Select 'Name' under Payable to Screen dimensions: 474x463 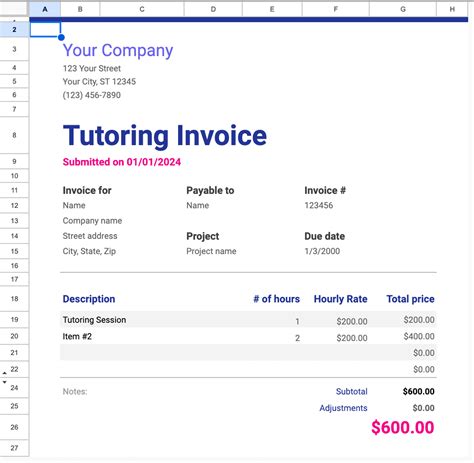pyautogui.click(x=198, y=205)
